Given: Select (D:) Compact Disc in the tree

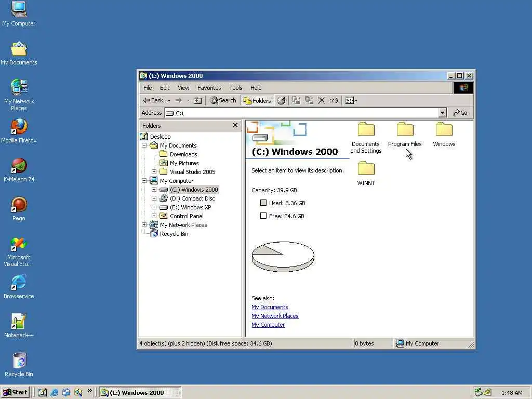Looking at the screenshot, I should [x=192, y=198].
